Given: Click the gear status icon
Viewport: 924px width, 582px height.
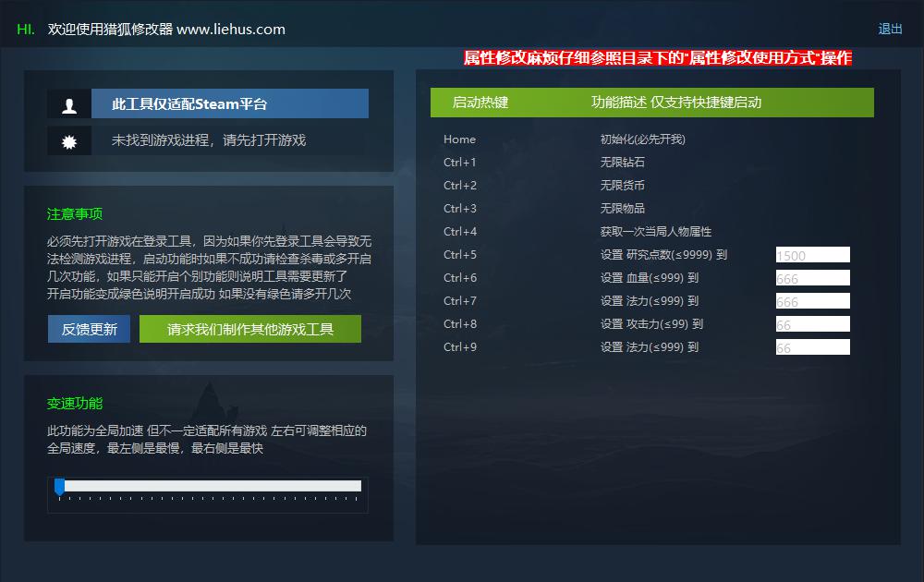Looking at the screenshot, I should coord(69,141).
